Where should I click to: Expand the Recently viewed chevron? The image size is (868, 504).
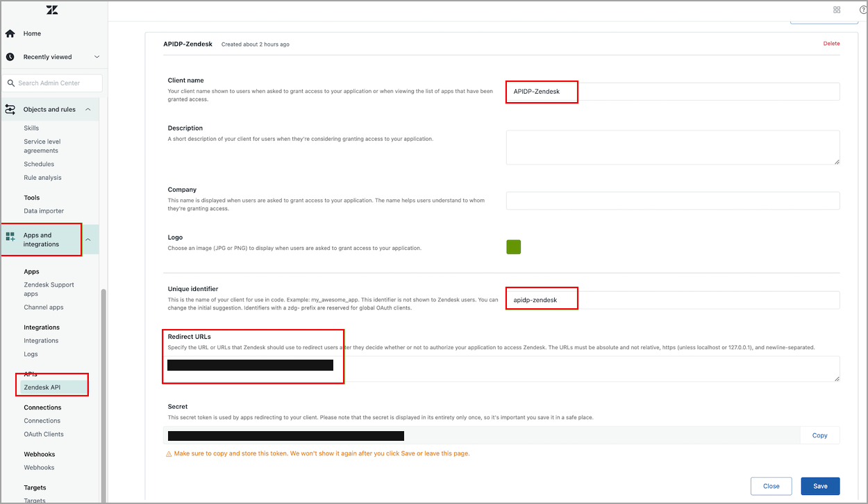pos(97,57)
